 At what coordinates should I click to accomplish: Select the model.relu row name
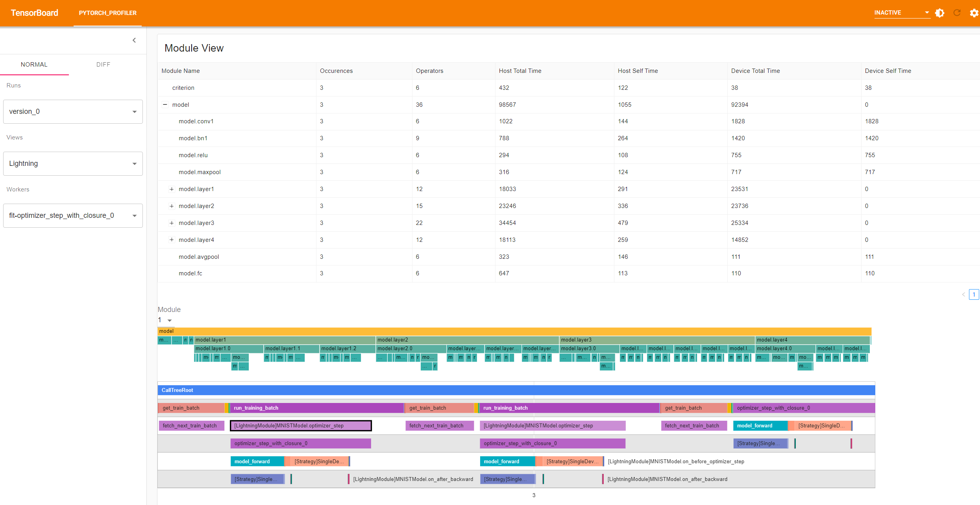coord(193,155)
